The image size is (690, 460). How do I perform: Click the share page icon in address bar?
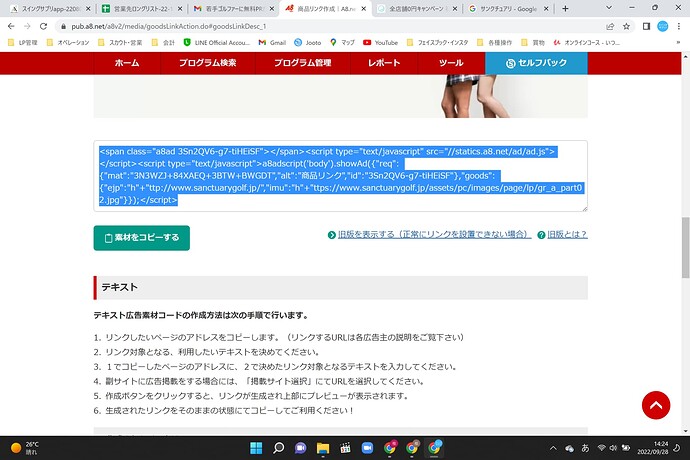pyautogui.click(x=610, y=26)
